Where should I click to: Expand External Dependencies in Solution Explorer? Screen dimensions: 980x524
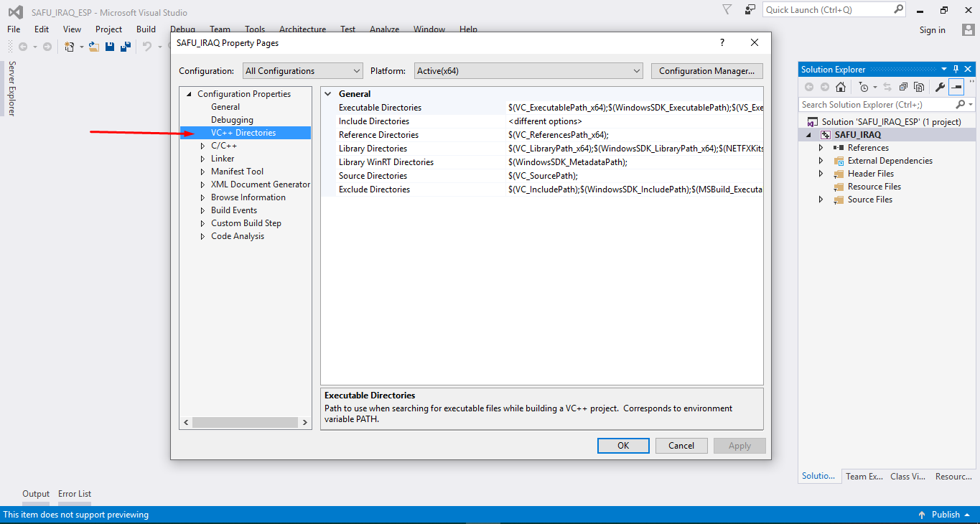tap(821, 161)
